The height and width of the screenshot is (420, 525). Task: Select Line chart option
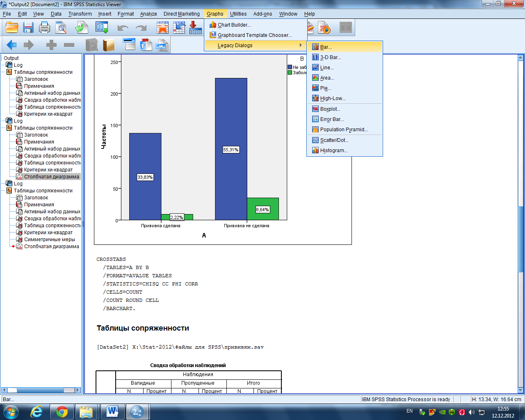tap(345, 68)
